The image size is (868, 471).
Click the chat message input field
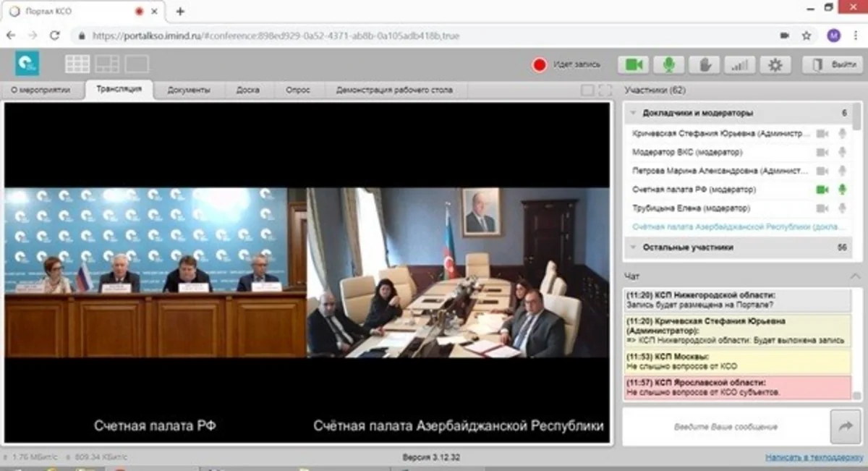pos(726,427)
